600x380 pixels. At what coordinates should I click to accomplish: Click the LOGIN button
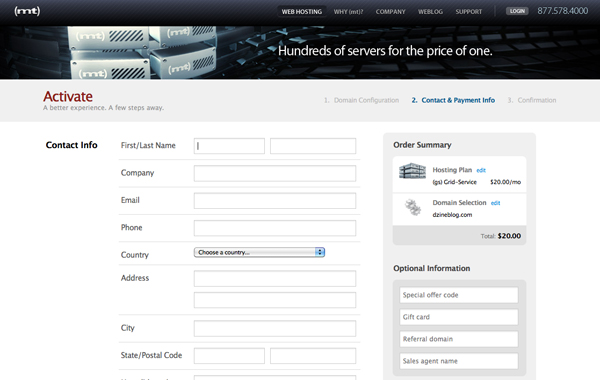[517, 11]
